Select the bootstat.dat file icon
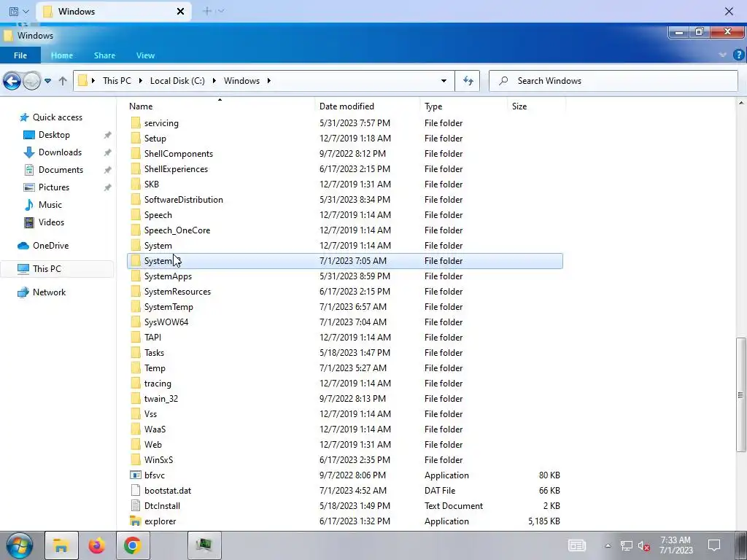The width and height of the screenshot is (747, 560). (136, 491)
